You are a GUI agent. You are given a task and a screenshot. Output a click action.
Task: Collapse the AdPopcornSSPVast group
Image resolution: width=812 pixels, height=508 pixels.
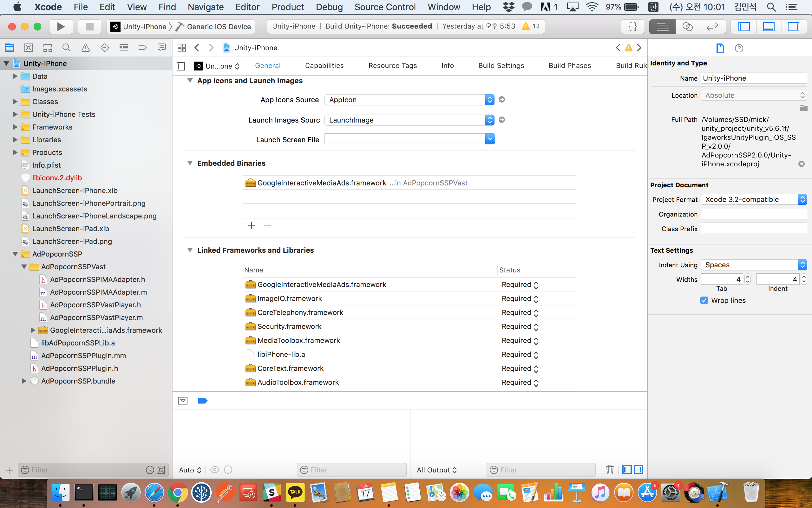(x=24, y=267)
